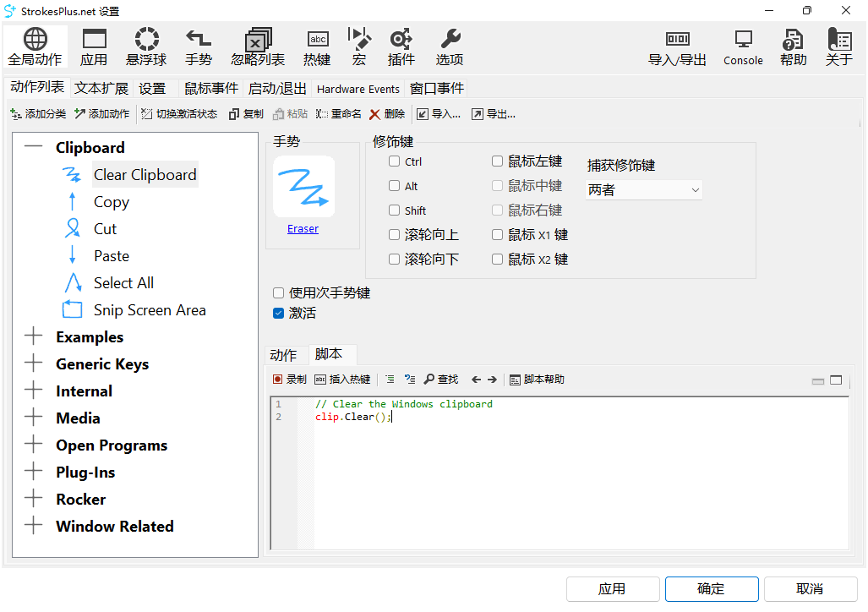Open the 宏 macros section
Viewport: 868px width, 612px height.
(x=359, y=46)
